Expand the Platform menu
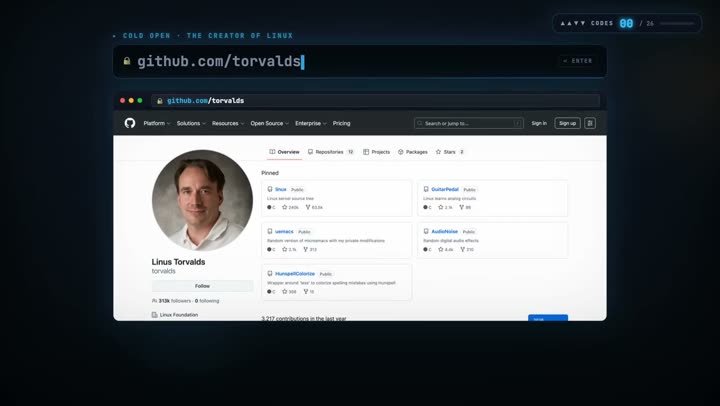The width and height of the screenshot is (720, 406). (x=157, y=123)
